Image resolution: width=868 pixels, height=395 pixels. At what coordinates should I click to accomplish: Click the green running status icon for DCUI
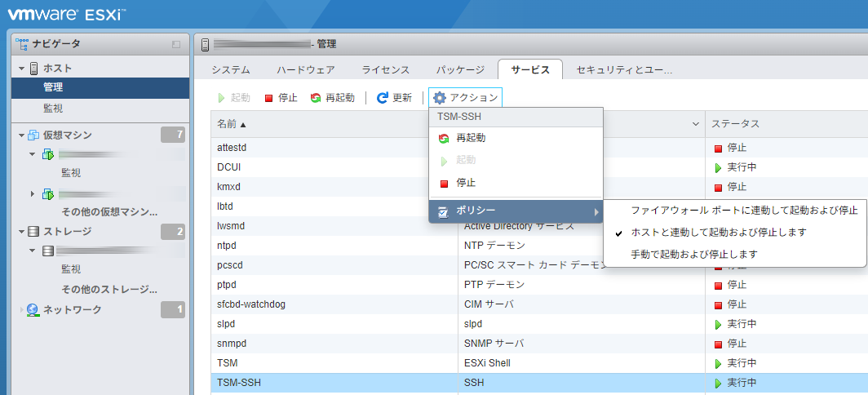(x=719, y=167)
